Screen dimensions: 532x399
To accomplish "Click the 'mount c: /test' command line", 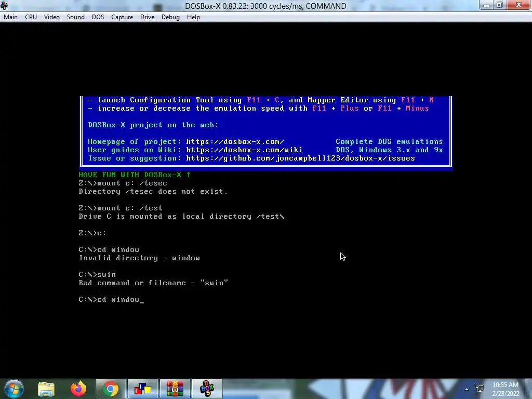I will 121,208.
